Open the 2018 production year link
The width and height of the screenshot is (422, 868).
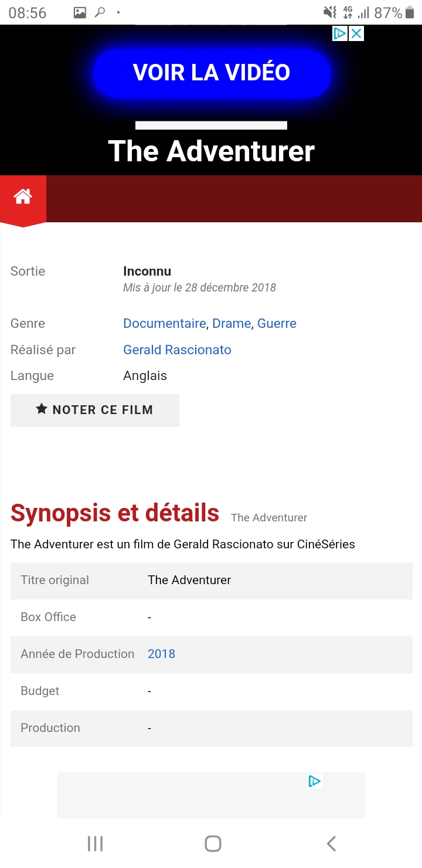tap(161, 653)
